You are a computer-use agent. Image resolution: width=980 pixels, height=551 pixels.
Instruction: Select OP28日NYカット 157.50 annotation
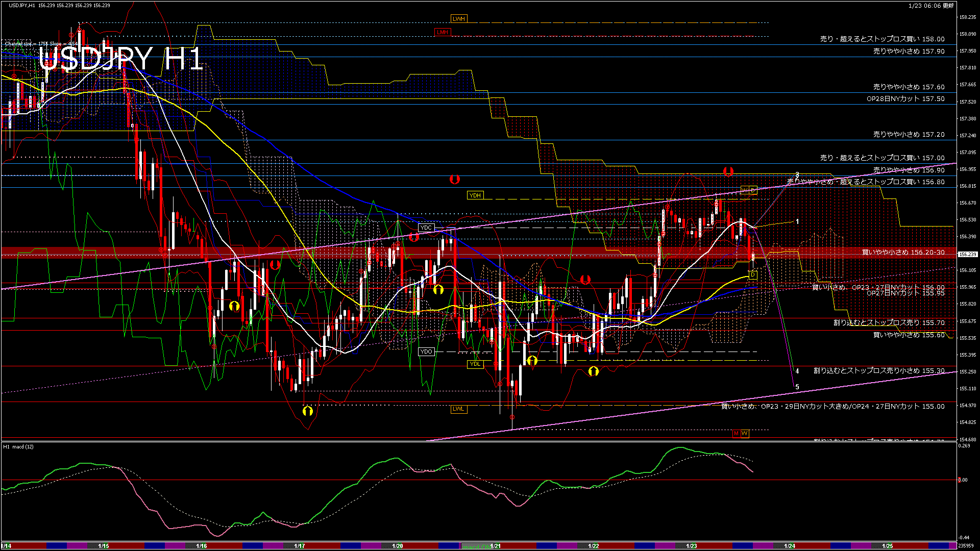click(x=905, y=98)
